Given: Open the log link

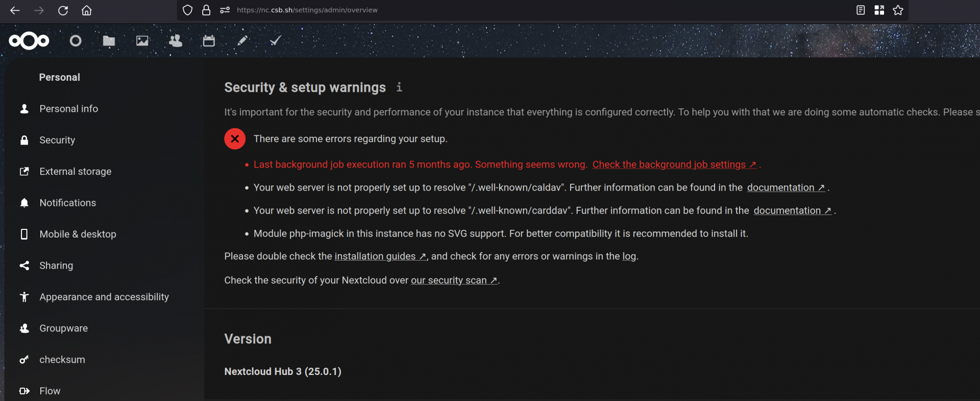Looking at the screenshot, I should 629,256.
